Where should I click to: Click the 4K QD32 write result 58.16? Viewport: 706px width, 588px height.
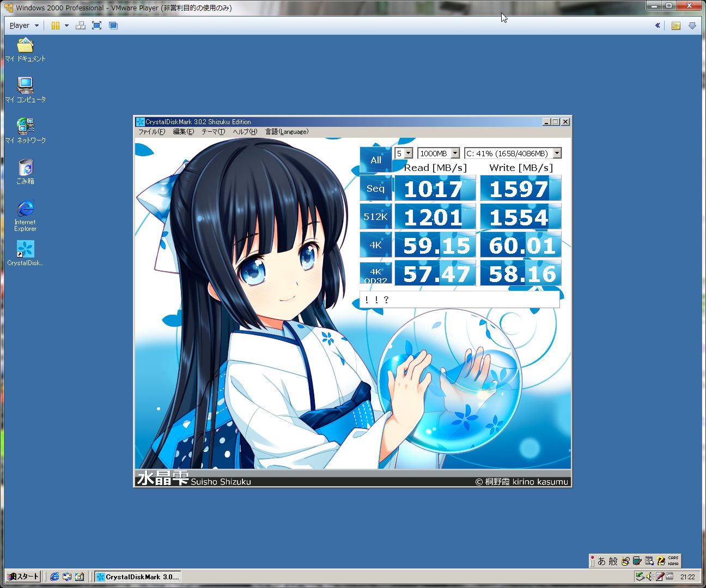tap(521, 273)
